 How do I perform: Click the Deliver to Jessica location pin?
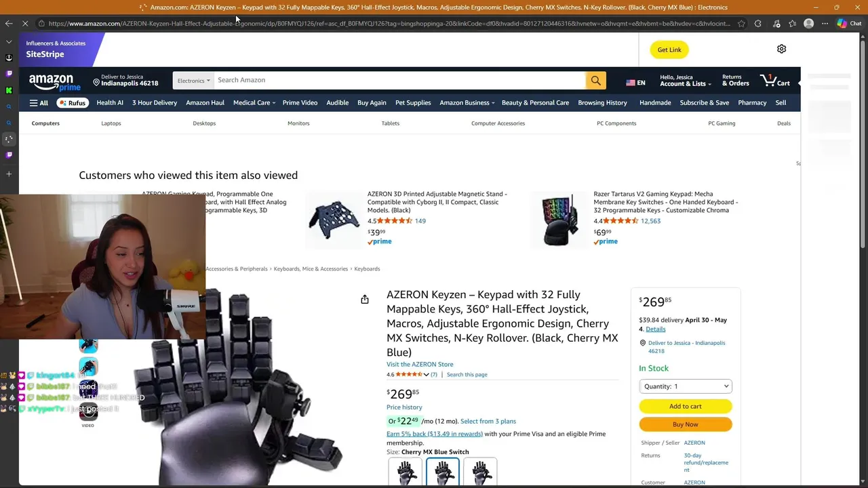point(96,83)
